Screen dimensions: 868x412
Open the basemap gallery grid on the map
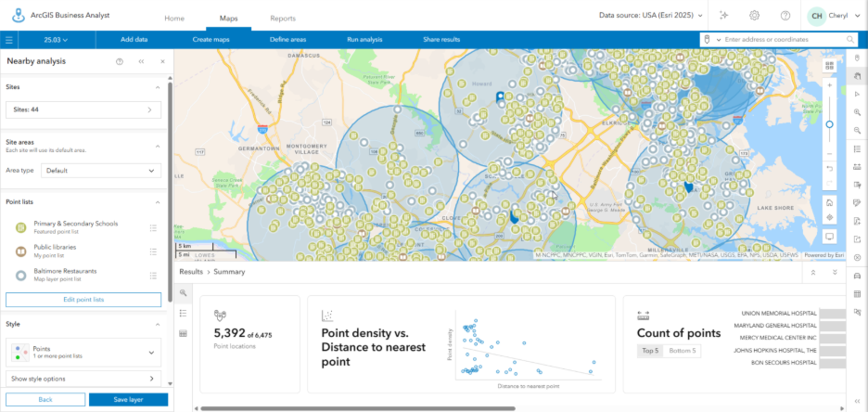(829, 66)
